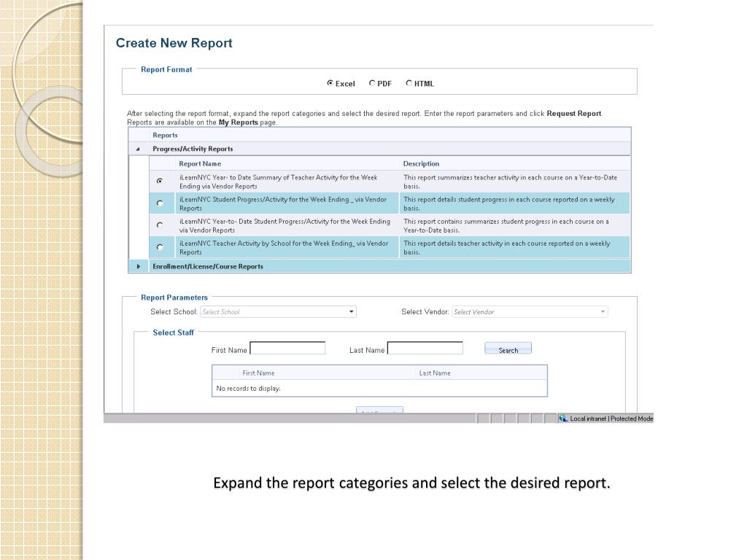
Task: Select Teacher Activity by School report radio
Action: (x=160, y=247)
